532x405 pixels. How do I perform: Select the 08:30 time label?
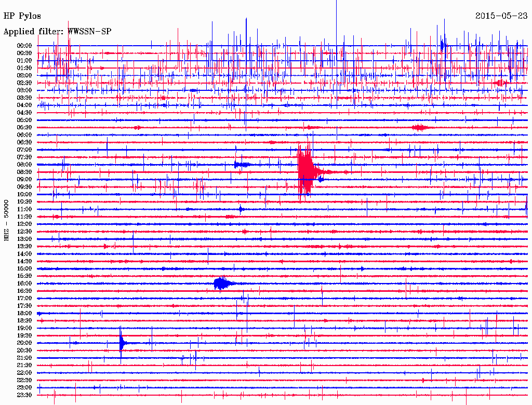(x=24, y=172)
